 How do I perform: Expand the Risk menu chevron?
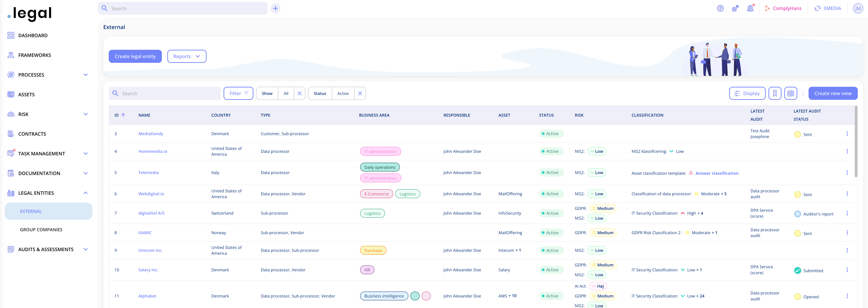click(x=86, y=114)
